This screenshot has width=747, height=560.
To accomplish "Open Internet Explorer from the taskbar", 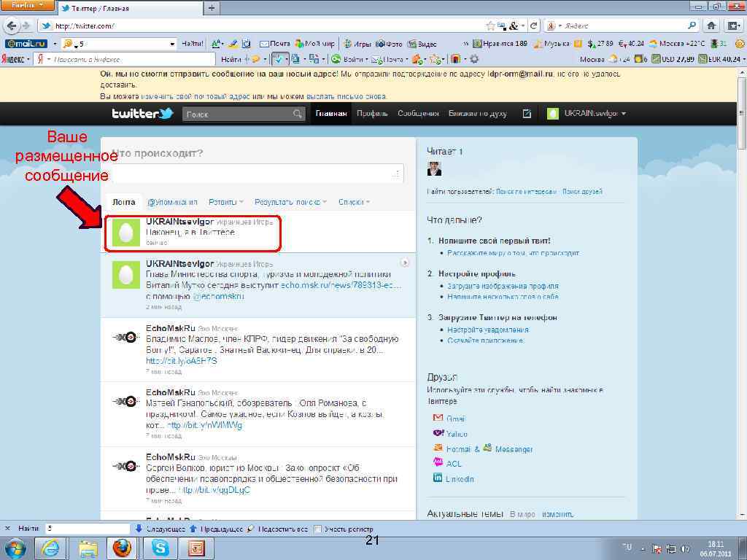I will (x=50, y=548).
